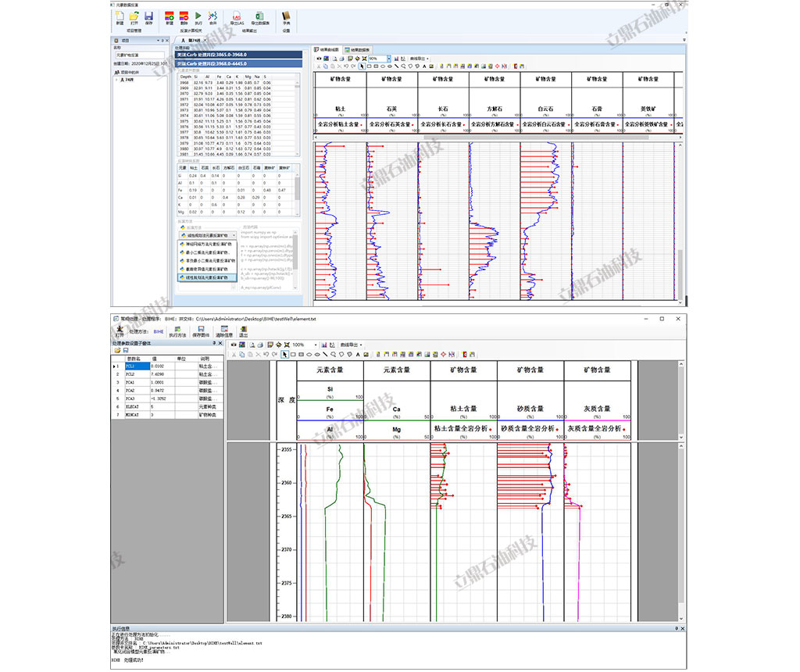
Task: Select MINCAT parameter row in table
Action: pyautogui.click(x=167, y=416)
